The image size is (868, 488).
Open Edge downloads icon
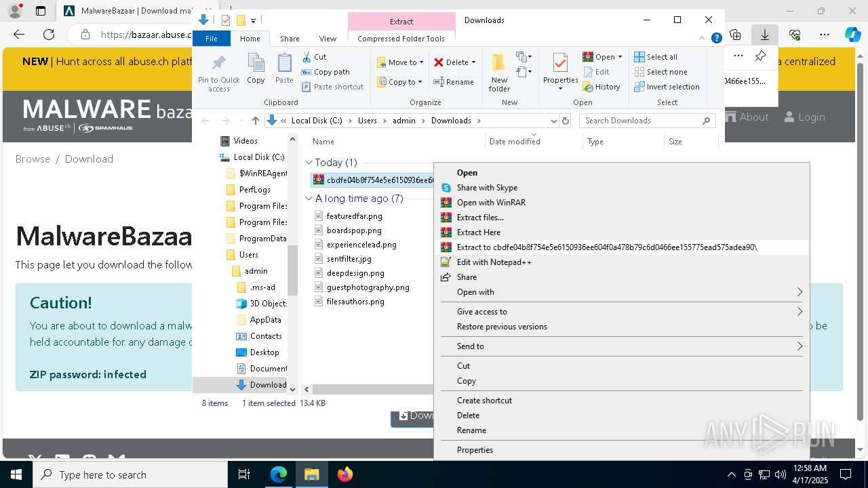765,35
